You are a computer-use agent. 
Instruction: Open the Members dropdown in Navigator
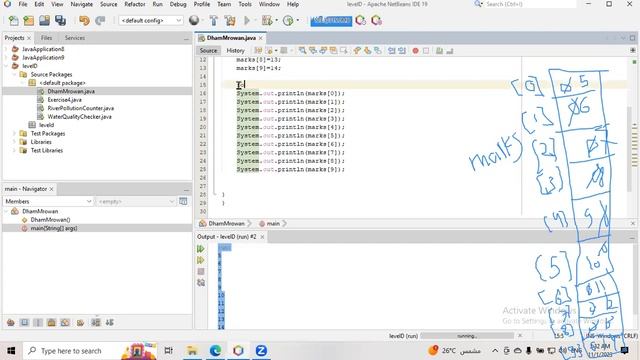point(48,202)
